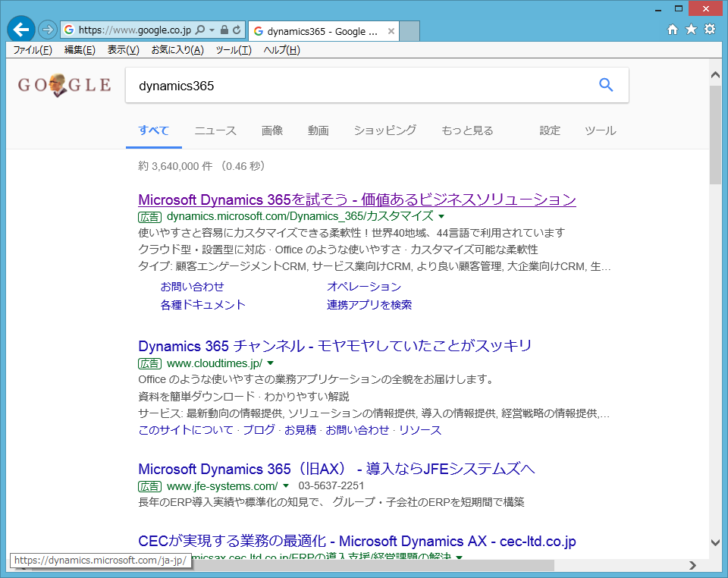Open Dynamics 365 チャンネル result link
The height and width of the screenshot is (578, 728).
coord(334,346)
